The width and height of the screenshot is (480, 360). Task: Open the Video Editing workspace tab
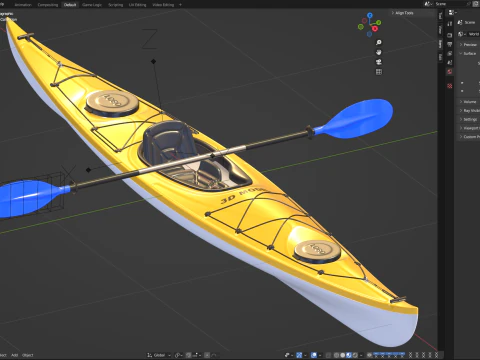(x=163, y=5)
